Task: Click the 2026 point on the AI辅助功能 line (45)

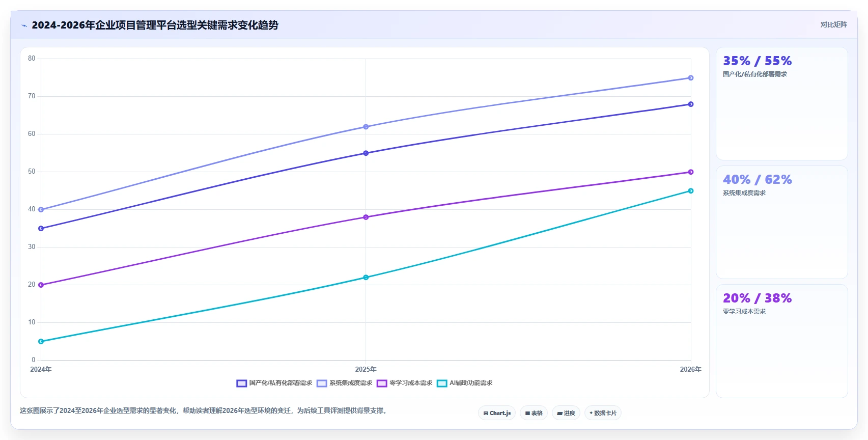Action: click(691, 191)
